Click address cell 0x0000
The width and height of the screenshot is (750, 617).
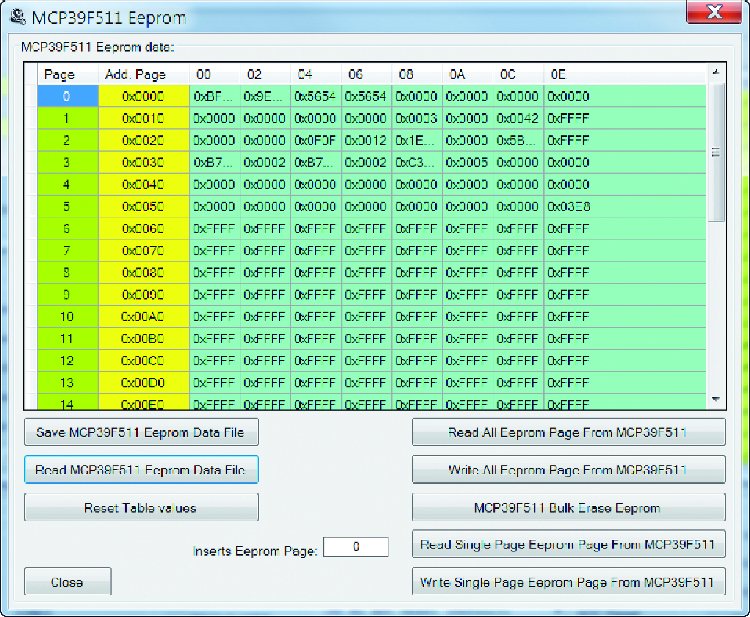pos(143,96)
